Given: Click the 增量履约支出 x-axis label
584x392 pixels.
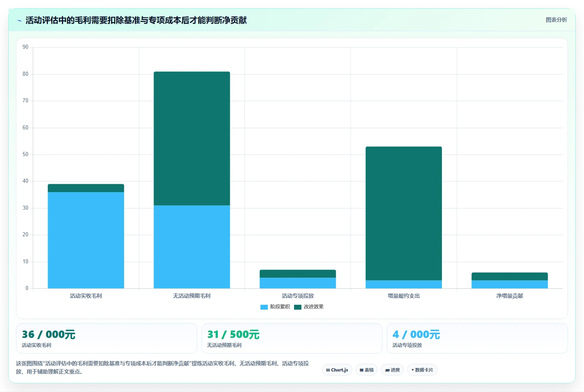Looking at the screenshot, I should [x=404, y=296].
